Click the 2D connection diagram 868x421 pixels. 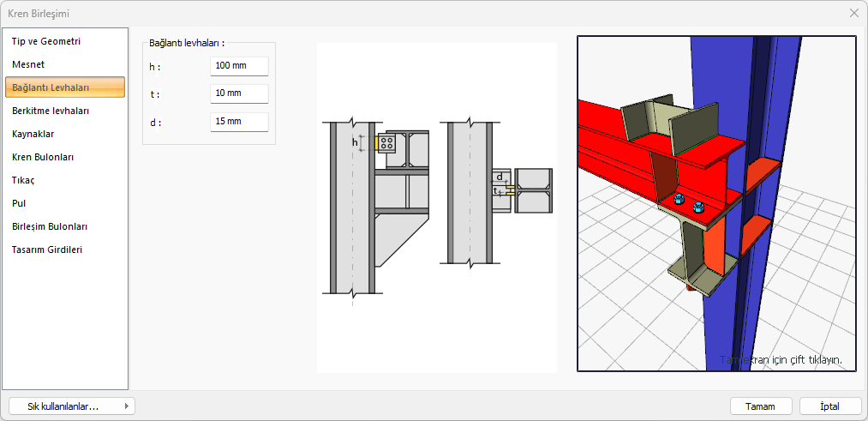pyautogui.click(x=437, y=207)
